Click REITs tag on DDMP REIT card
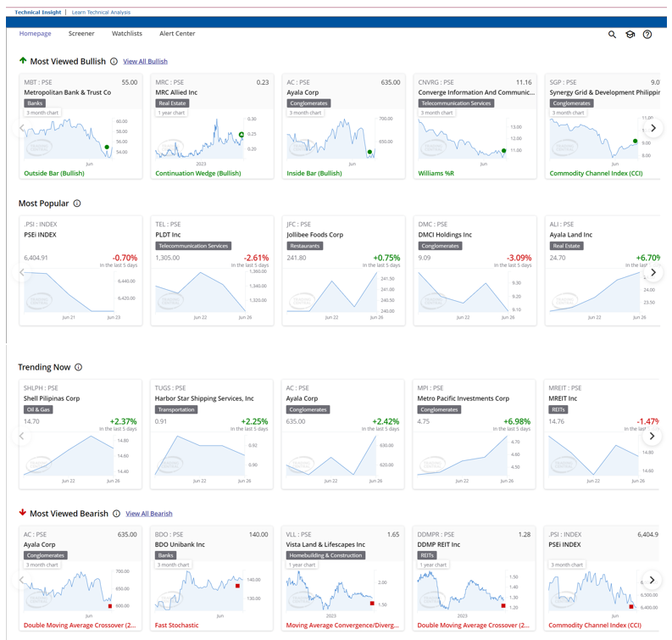This screenshot has height=640, width=672. [427, 555]
